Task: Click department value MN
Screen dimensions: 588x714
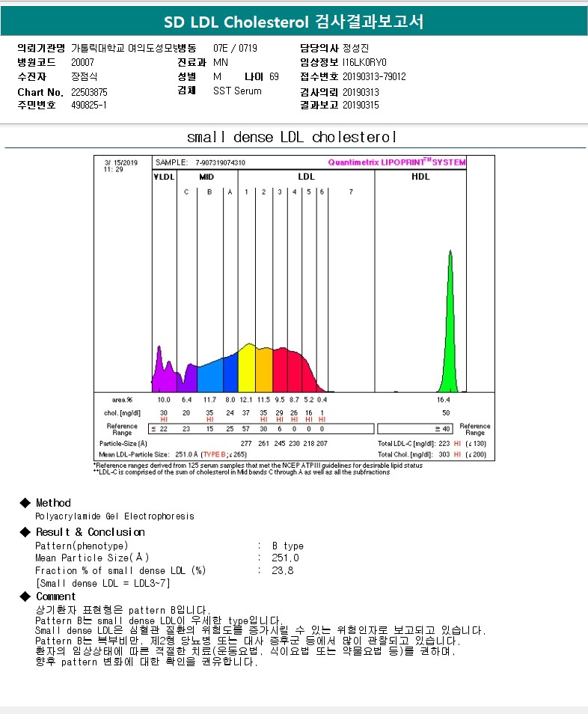Action: coord(220,62)
